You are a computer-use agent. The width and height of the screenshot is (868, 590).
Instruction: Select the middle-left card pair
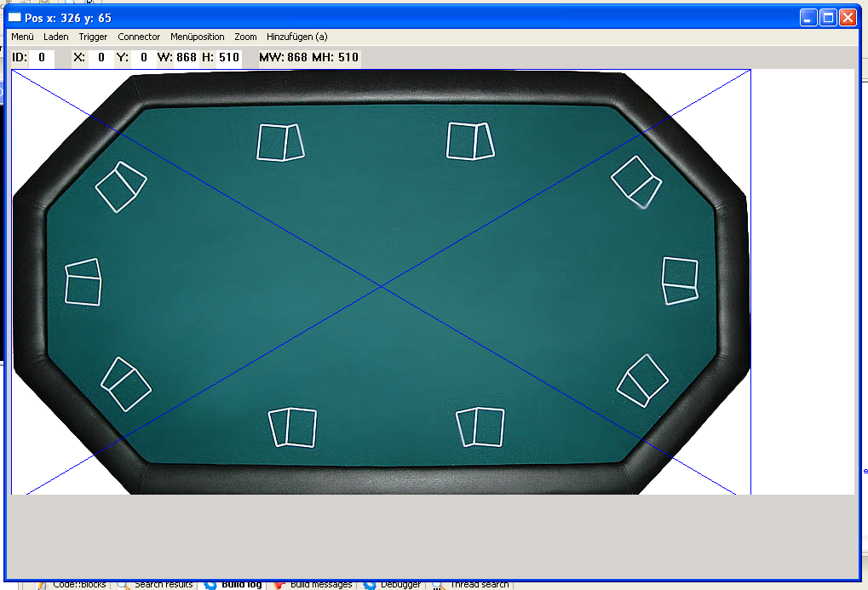click(83, 282)
